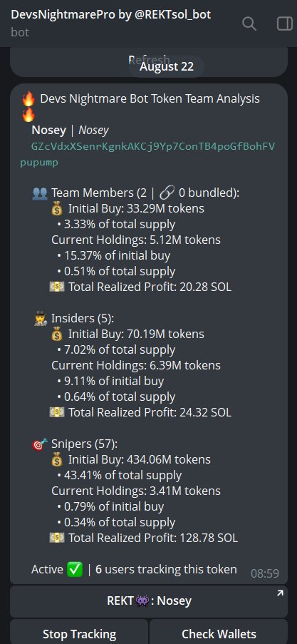The width and height of the screenshot is (297, 644).
Task: Click the dart target Snipers icon
Action: coord(40,444)
